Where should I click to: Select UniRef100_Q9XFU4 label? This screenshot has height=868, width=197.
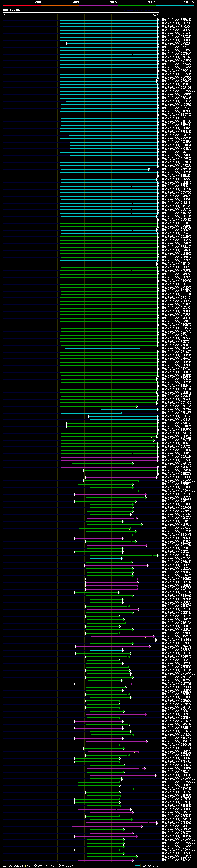pos(176,419)
